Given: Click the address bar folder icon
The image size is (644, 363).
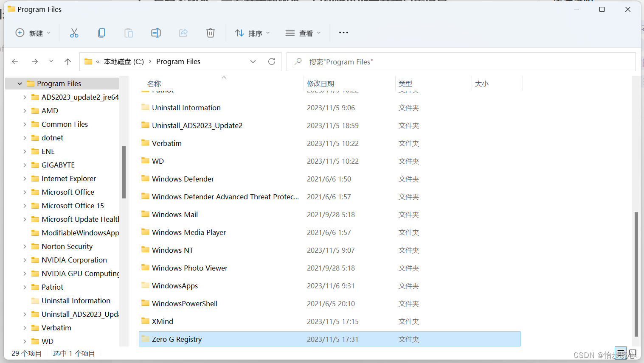Looking at the screenshot, I should 88,61.
